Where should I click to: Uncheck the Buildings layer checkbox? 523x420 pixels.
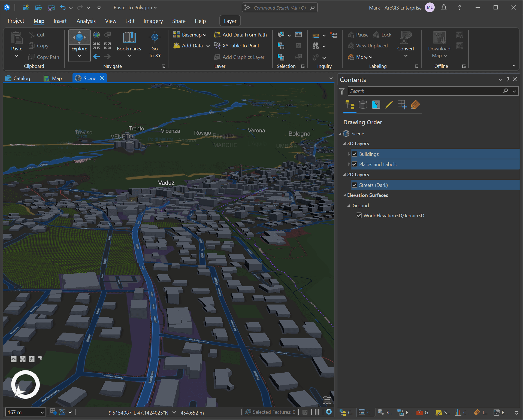pos(355,154)
